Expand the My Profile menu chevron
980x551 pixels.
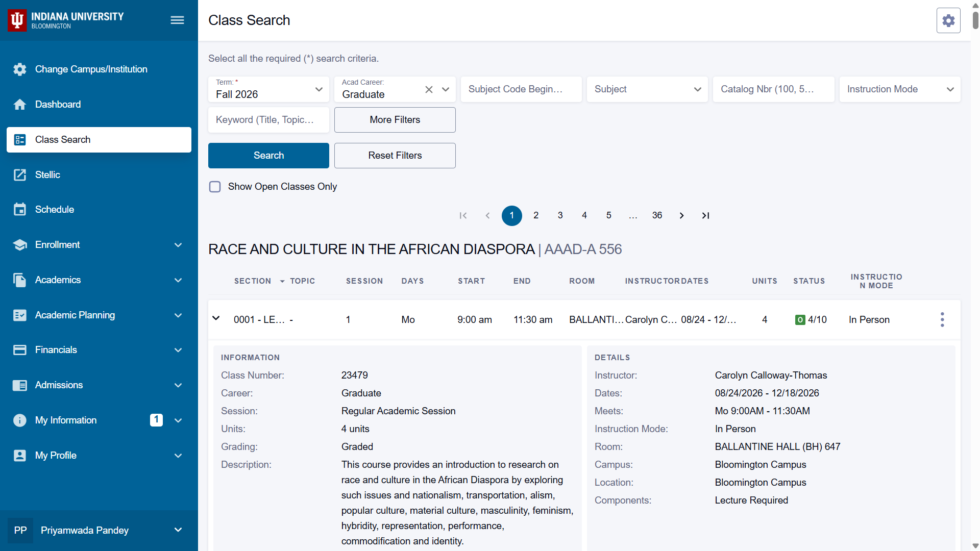[178, 456]
